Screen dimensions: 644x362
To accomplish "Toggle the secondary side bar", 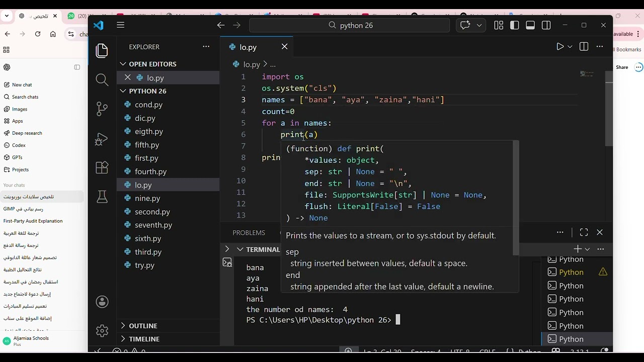I will click(x=546, y=25).
